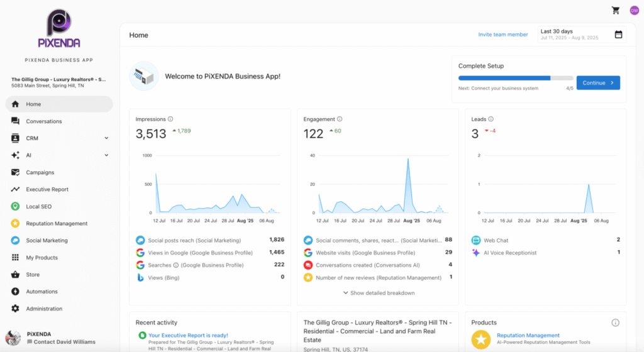Click the Leads info icon
644x352 pixels.
[x=491, y=119]
